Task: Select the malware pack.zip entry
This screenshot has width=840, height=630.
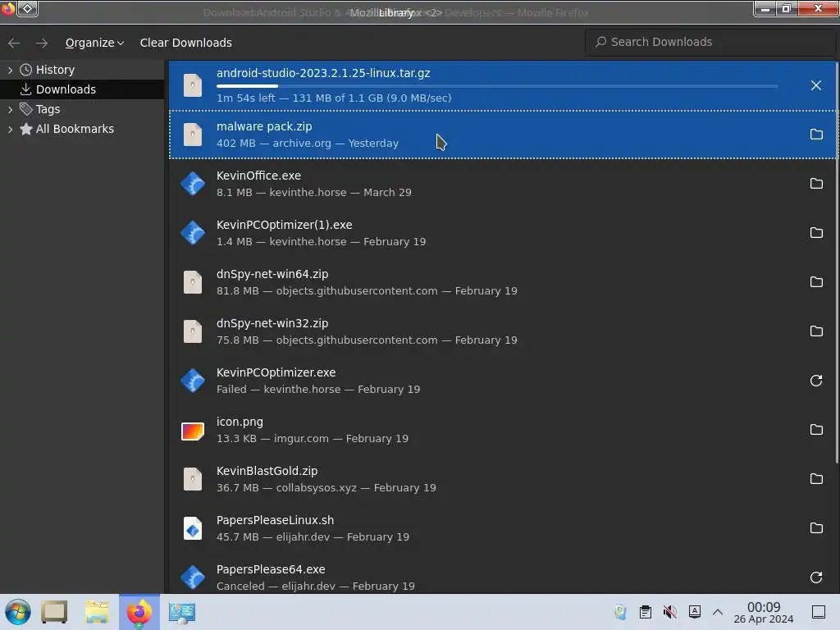Action: pos(503,135)
